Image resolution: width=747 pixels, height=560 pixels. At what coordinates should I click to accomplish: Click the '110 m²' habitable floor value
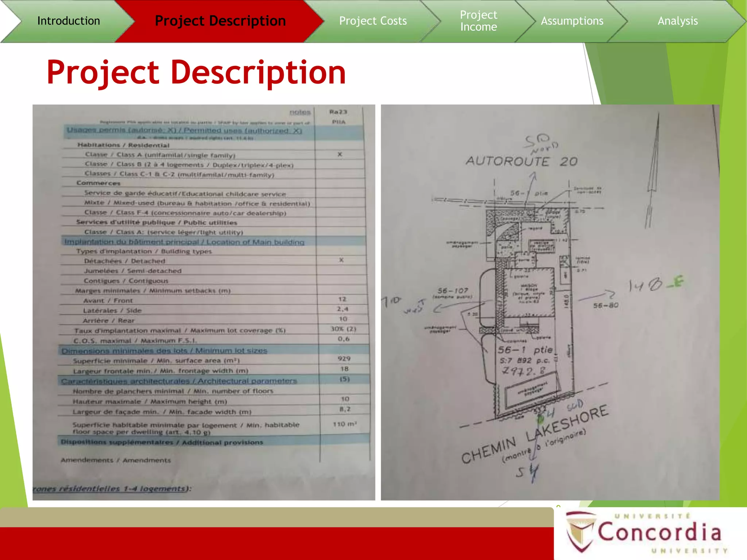[x=345, y=424]
